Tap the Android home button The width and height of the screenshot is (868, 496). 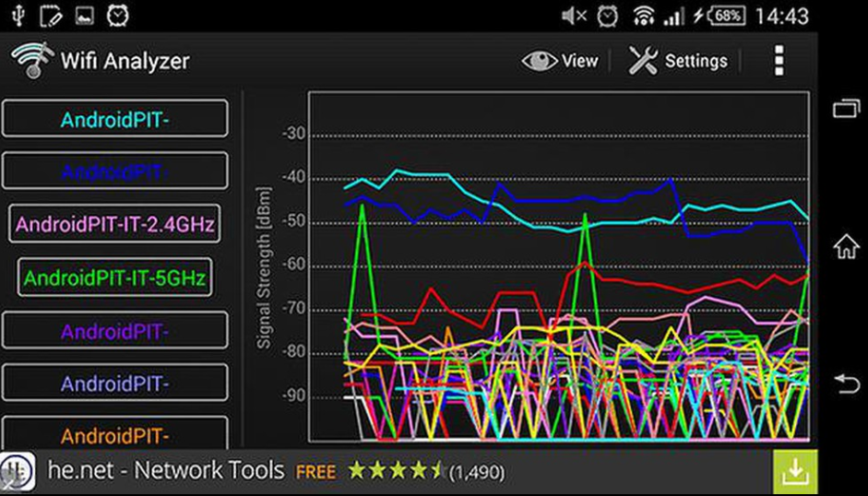847,246
